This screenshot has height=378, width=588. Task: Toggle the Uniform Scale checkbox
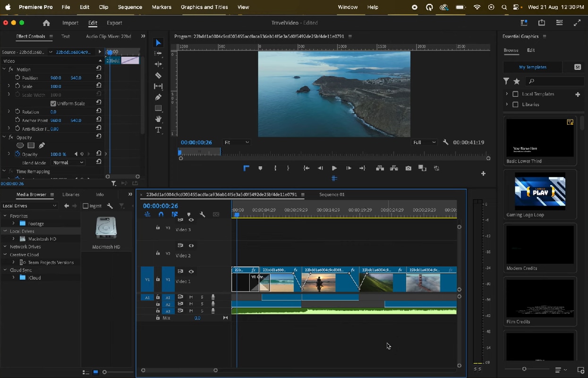point(53,103)
